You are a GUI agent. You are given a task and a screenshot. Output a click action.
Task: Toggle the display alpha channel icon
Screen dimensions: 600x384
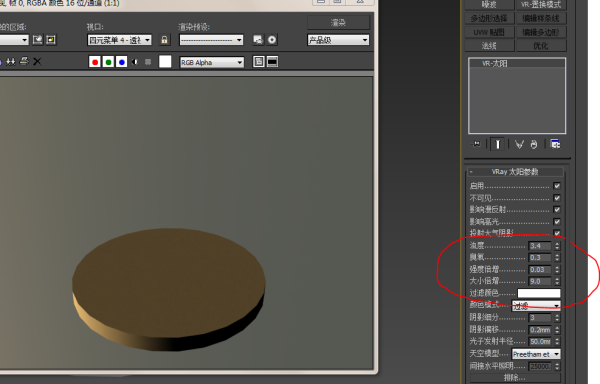click(x=135, y=62)
